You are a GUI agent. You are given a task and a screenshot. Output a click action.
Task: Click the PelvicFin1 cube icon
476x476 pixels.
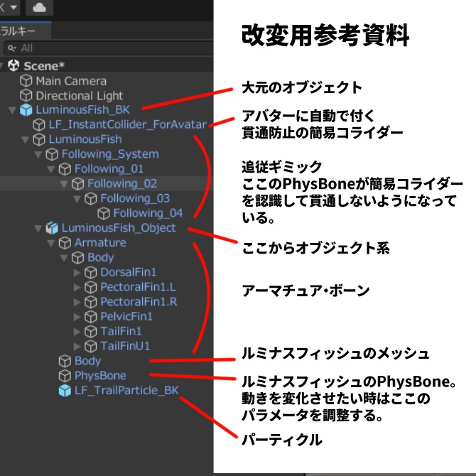90,317
